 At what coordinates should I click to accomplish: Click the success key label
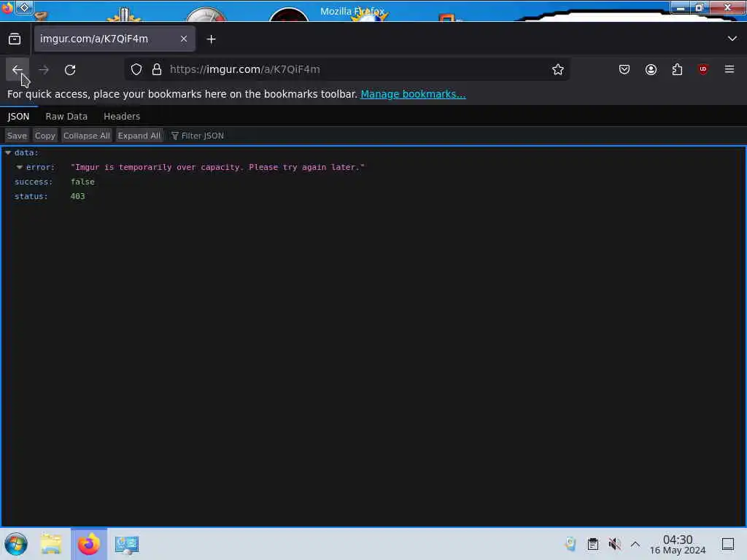[x=34, y=182]
